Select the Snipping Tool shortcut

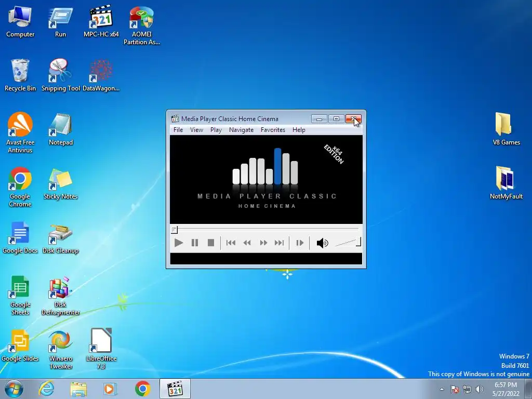point(60,75)
